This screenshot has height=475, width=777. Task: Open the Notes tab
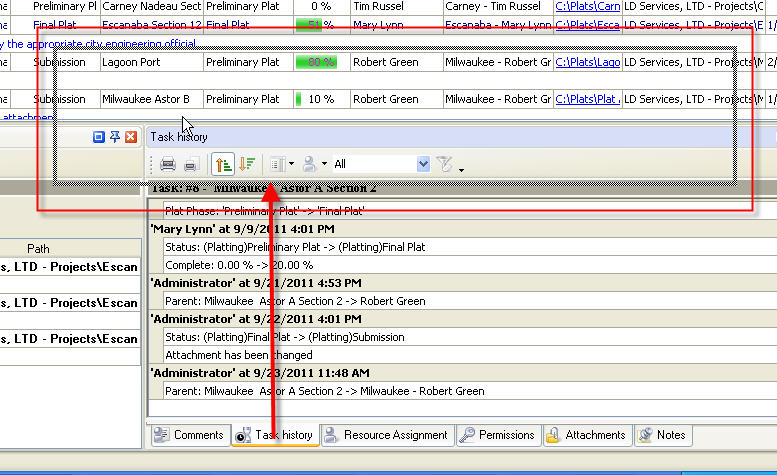pos(662,435)
